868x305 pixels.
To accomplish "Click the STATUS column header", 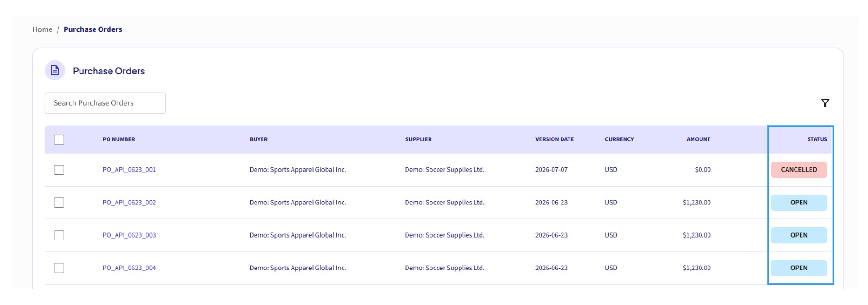I will [x=817, y=139].
